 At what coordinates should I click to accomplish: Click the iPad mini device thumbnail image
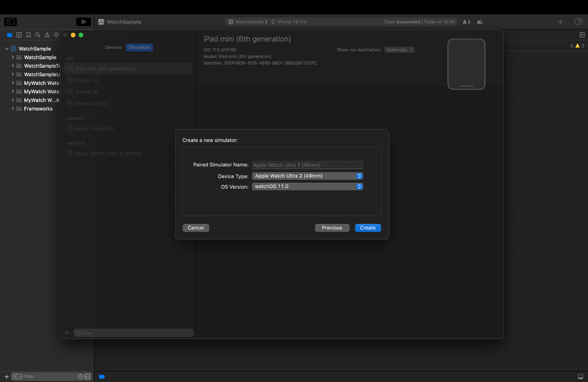pos(466,64)
